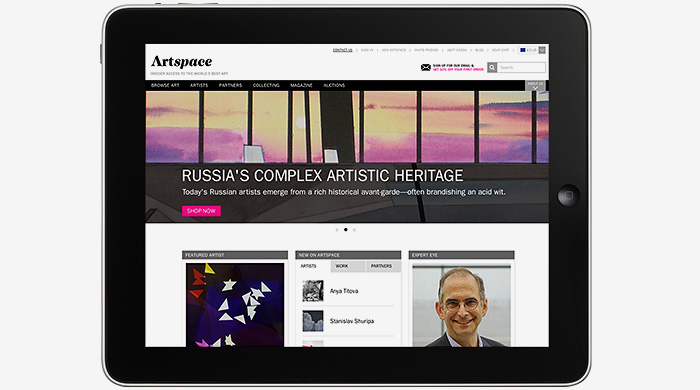Click the envelope email signup icon
Image resolution: width=700 pixels, height=390 pixels.
tap(425, 67)
